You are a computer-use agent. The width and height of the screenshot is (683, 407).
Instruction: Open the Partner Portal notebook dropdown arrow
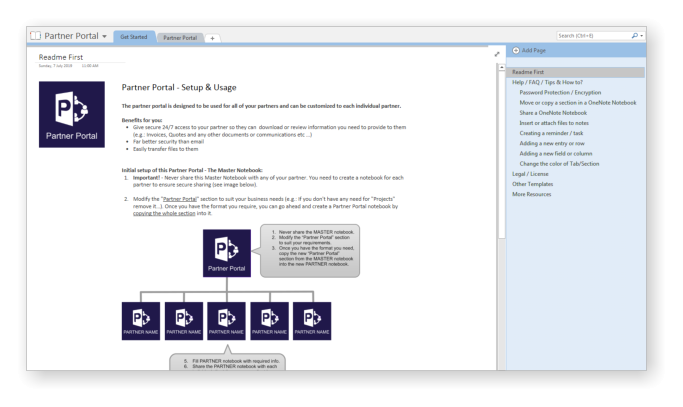105,37
